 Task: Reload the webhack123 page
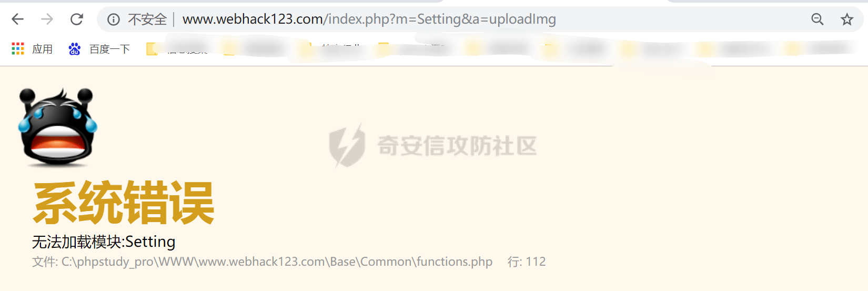point(77,19)
